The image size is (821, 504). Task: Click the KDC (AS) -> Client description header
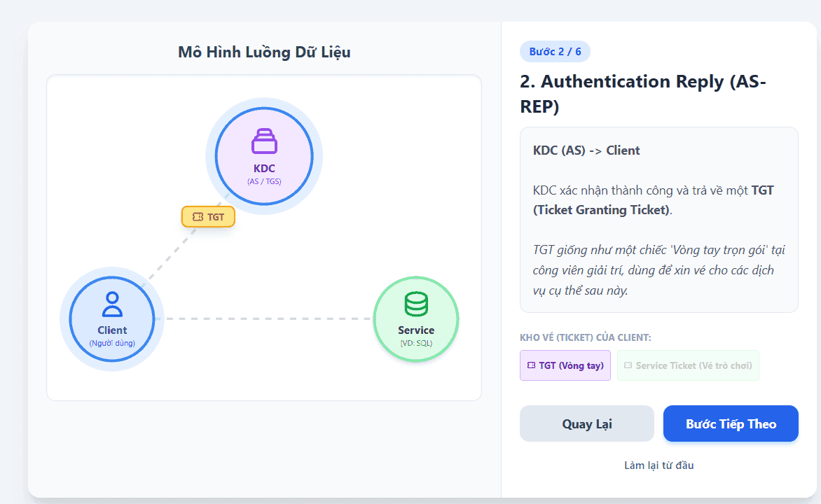click(586, 150)
